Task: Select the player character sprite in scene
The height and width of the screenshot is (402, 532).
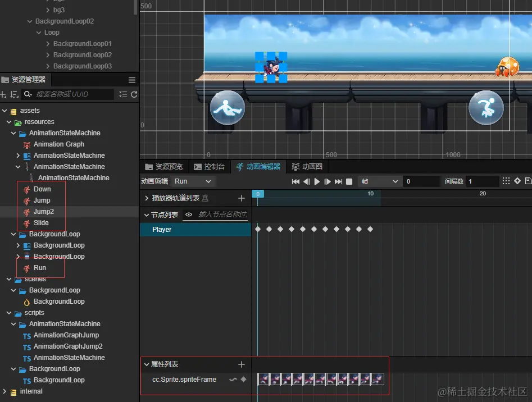Action: [271, 67]
